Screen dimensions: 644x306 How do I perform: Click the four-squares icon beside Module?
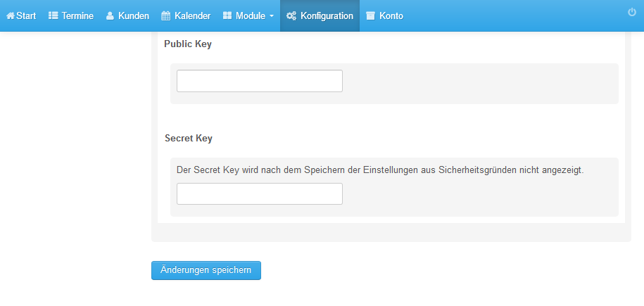point(227,15)
